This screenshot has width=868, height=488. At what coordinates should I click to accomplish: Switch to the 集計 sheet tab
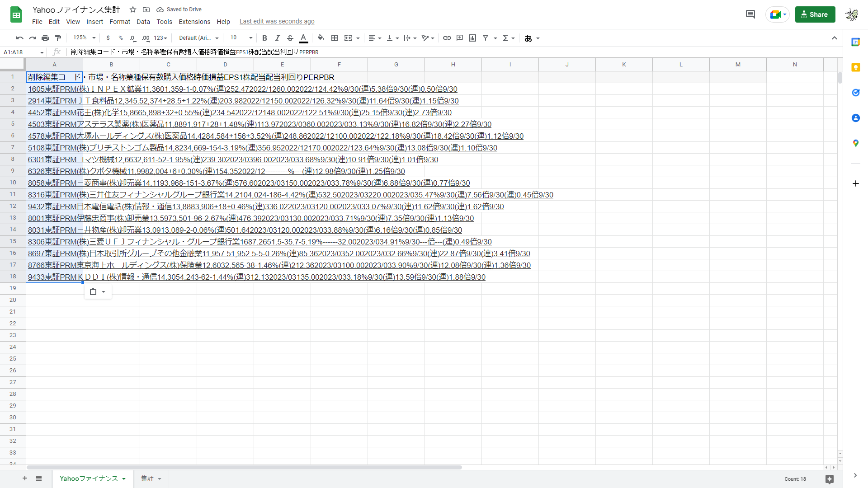pyautogui.click(x=147, y=479)
